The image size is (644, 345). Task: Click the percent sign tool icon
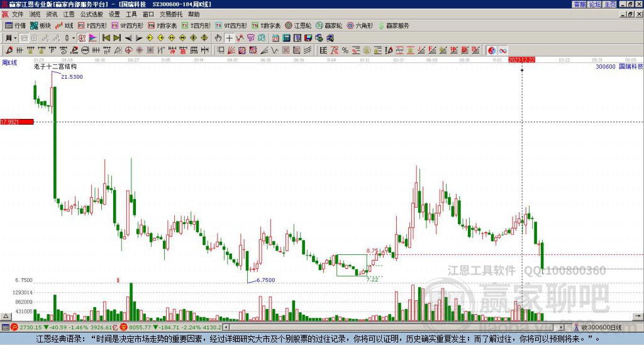345,50
